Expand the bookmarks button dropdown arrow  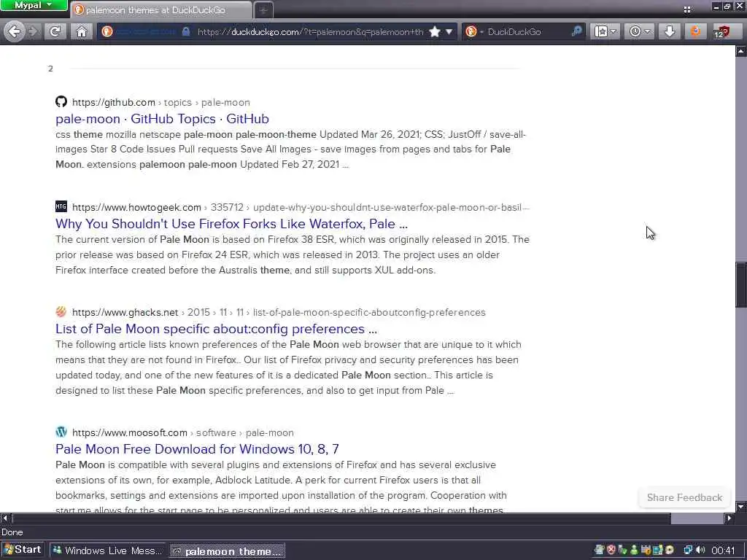click(614, 32)
